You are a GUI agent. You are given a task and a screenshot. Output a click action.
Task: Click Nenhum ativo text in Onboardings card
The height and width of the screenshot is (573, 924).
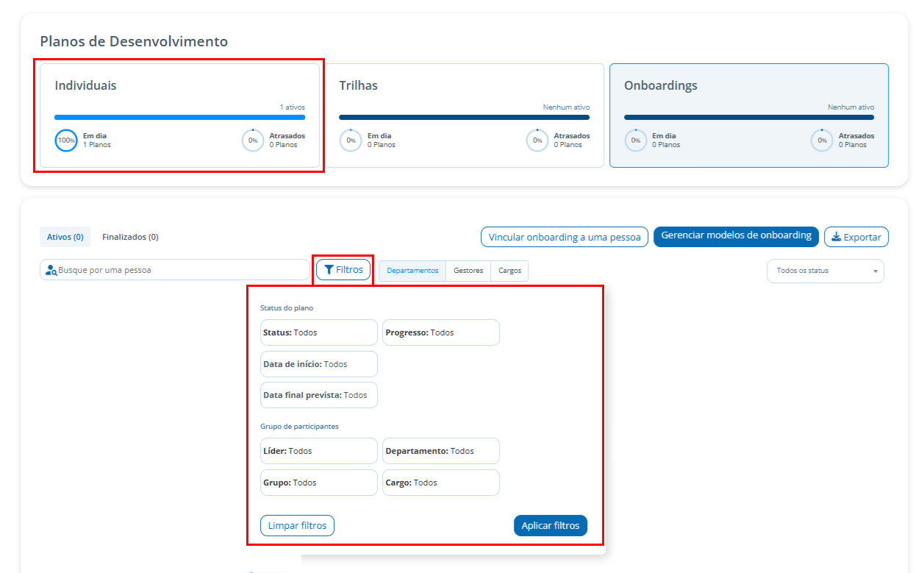point(850,107)
